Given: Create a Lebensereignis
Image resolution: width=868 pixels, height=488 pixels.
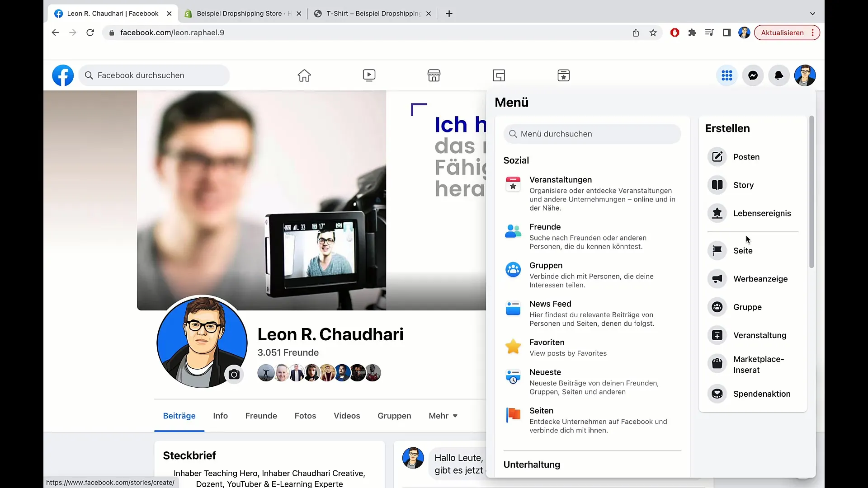Looking at the screenshot, I should pos(753,213).
